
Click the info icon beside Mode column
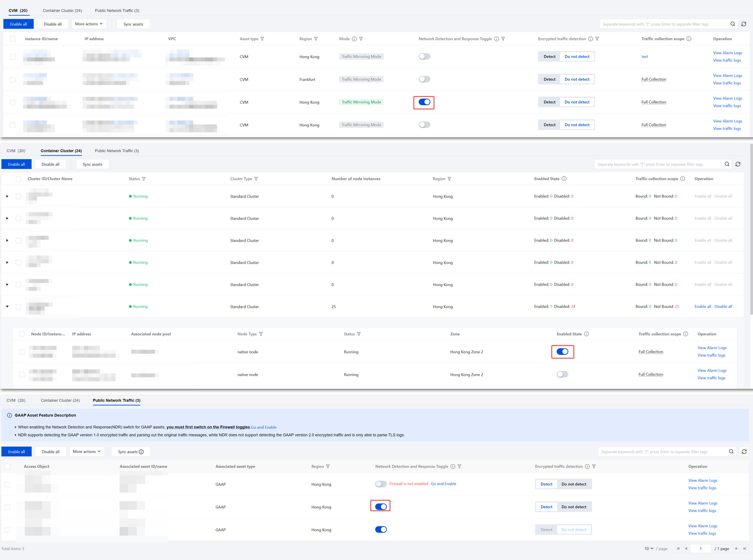click(354, 39)
